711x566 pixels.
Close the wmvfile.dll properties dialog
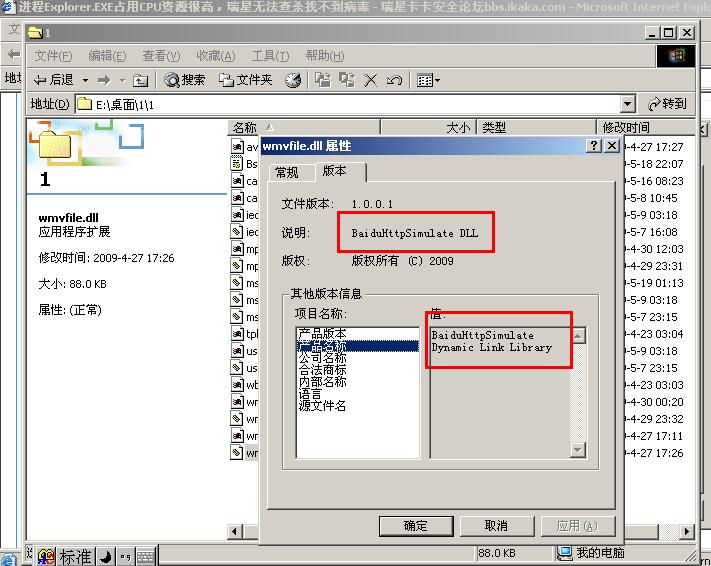point(612,146)
